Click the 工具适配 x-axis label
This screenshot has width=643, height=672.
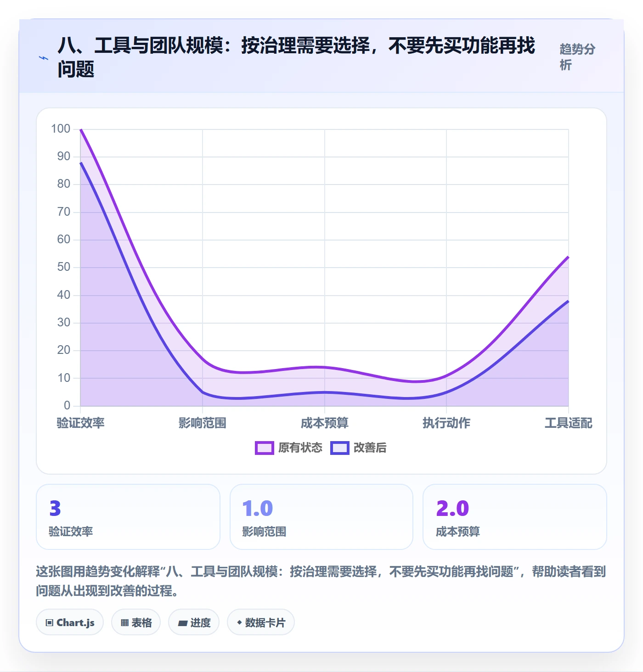click(569, 423)
